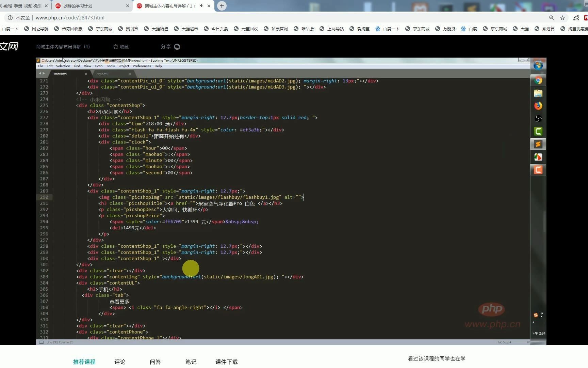
Task: Click code line 290 with picshopImg
Action: tap(201, 197)
